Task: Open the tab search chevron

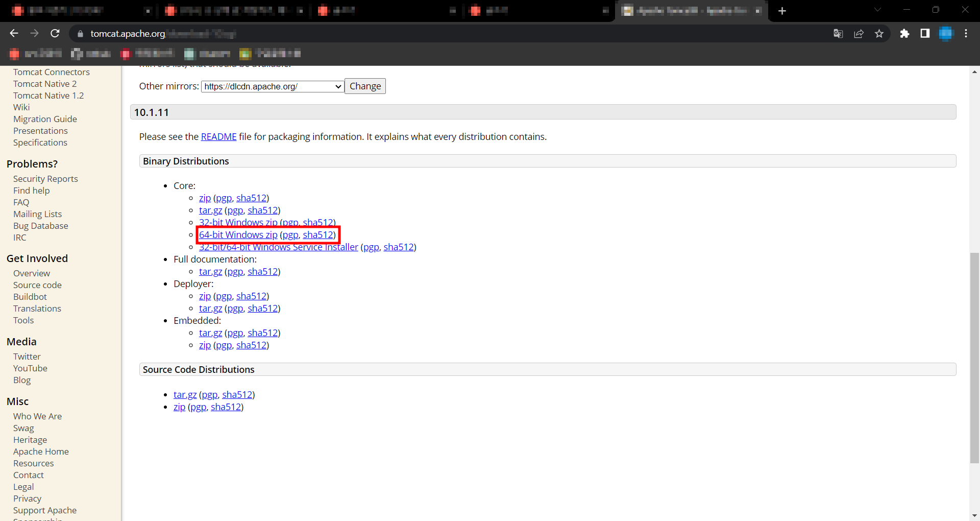Action: point(877,10)
